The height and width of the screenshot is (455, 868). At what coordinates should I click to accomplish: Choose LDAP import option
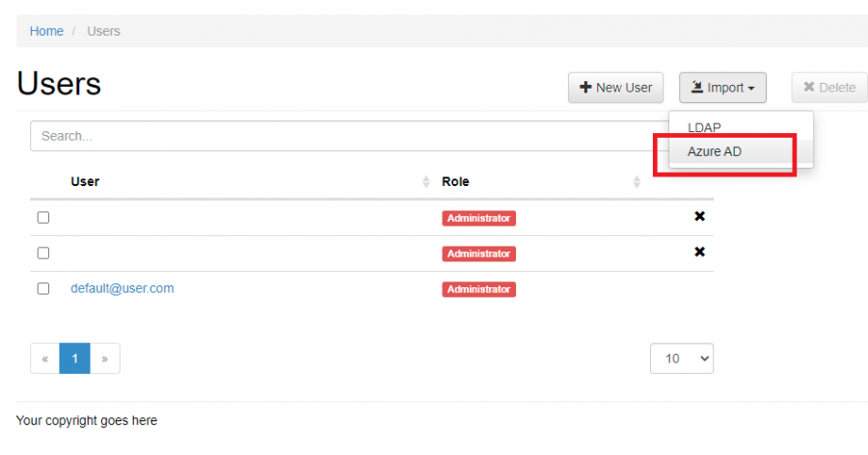click(704, 127)
